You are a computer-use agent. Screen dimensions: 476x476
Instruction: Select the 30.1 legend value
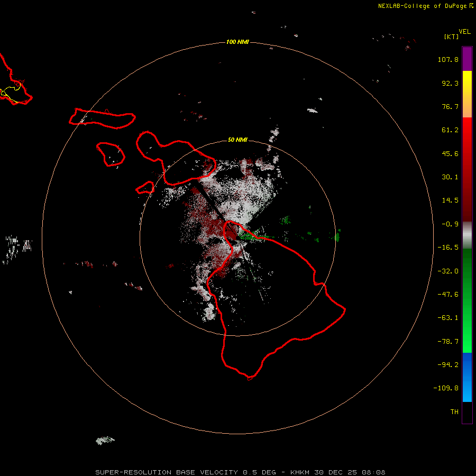450,177
